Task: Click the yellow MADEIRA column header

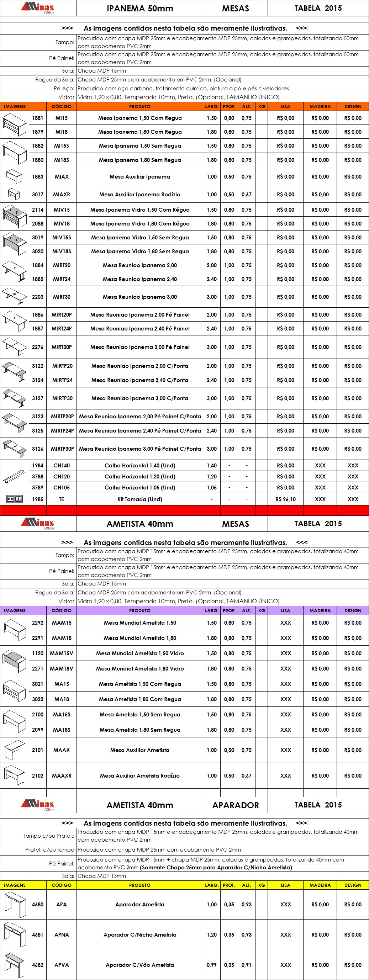Action: pos(320,885)
